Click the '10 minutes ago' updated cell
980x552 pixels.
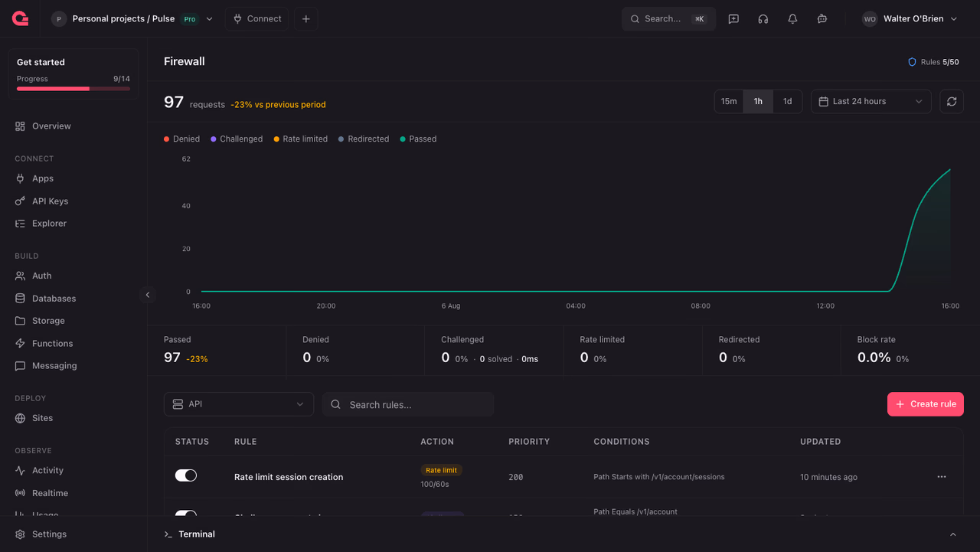[x=828, y=477]
